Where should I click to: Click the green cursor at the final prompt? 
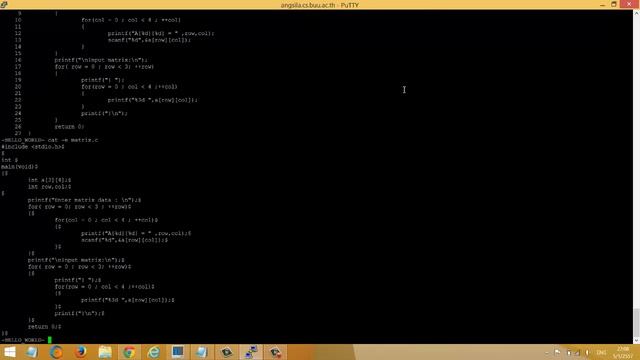click(50, 340)
